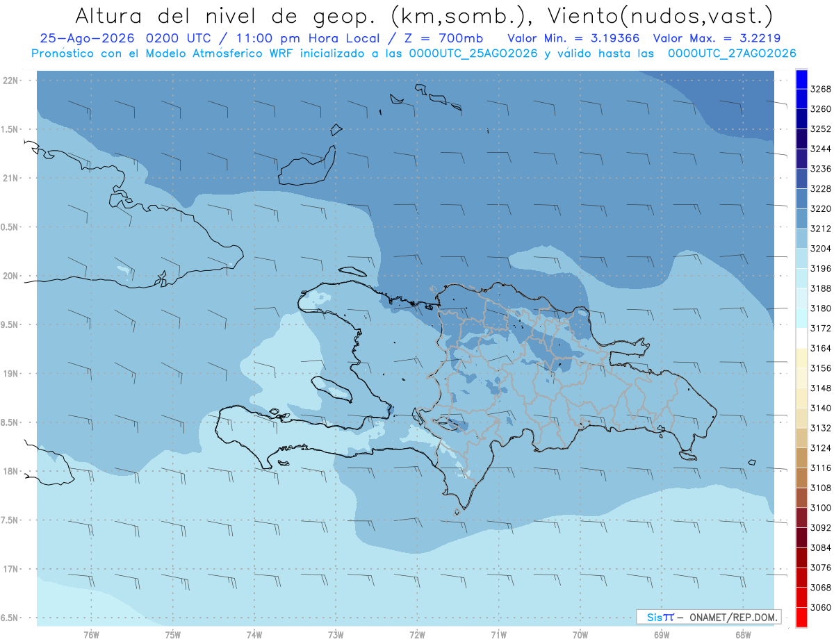
Task: Click the 3236 colorbar label
Action: pyautogui.click(x=821, y=169)
